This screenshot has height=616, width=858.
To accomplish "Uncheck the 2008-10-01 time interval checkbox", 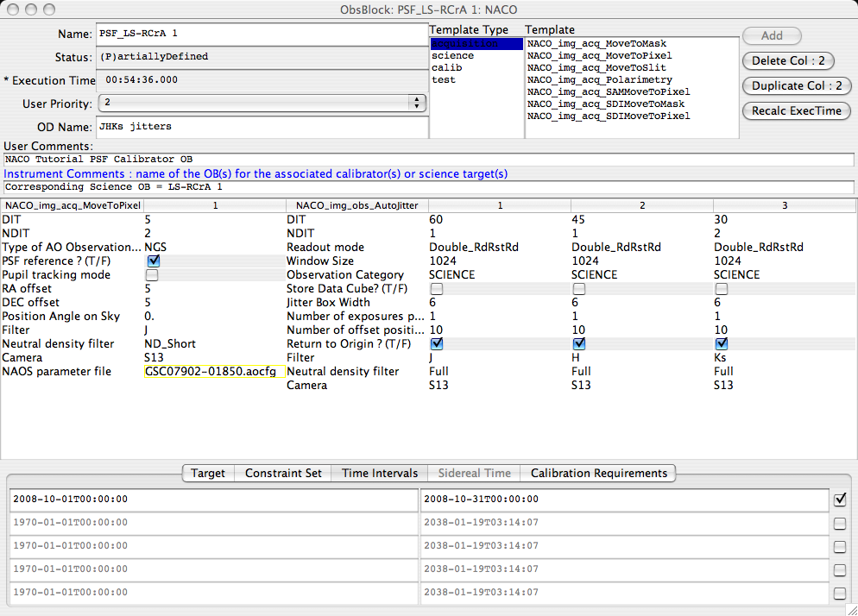I will click(840, 500).
